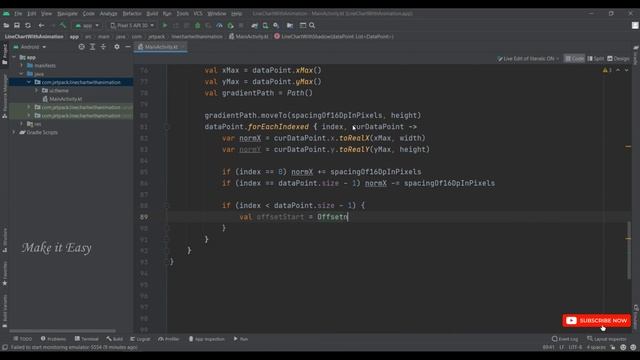Open the Edit menu

click(31, 13)
